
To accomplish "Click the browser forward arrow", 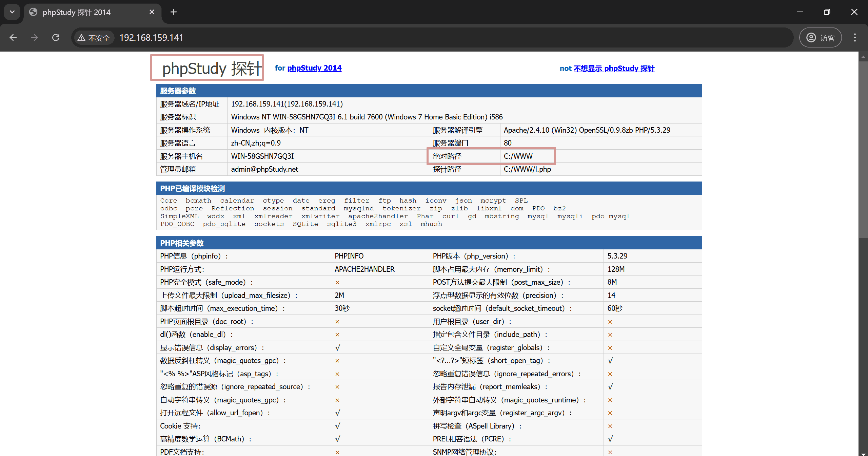I will [x=34, y=37].
